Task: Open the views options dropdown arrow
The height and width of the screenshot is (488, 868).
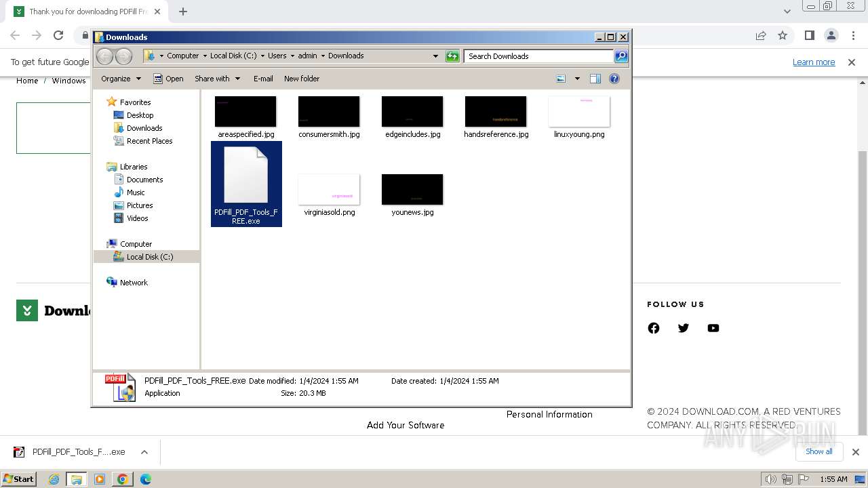Action: tap(577, 79)
